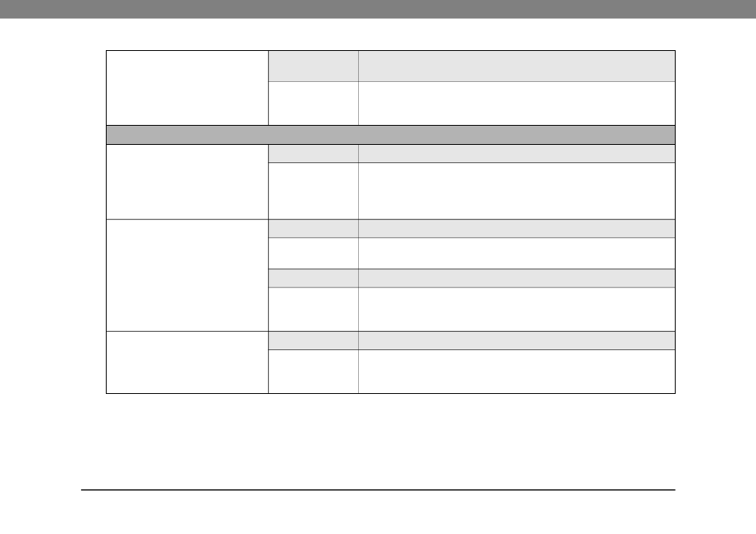Click first row's light gray narrow middle cell
The height and width of the screenshot is (534, 756).
314,66
